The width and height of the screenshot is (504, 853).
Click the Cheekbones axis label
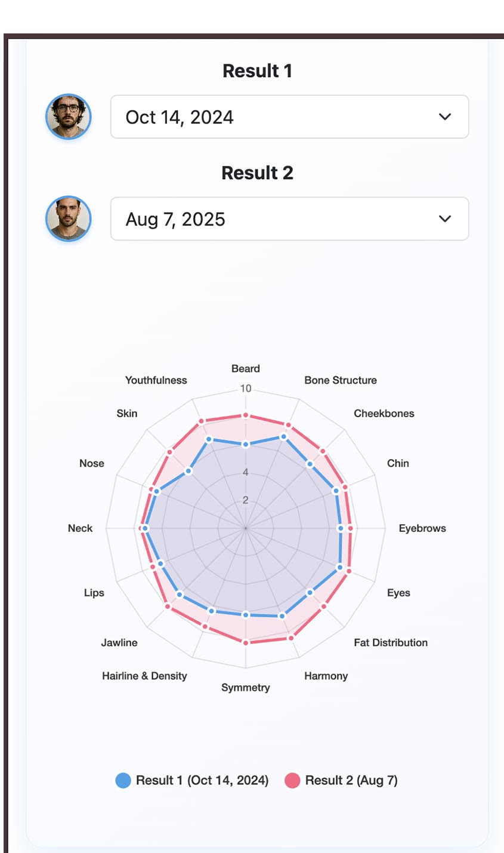click(384, 414)
